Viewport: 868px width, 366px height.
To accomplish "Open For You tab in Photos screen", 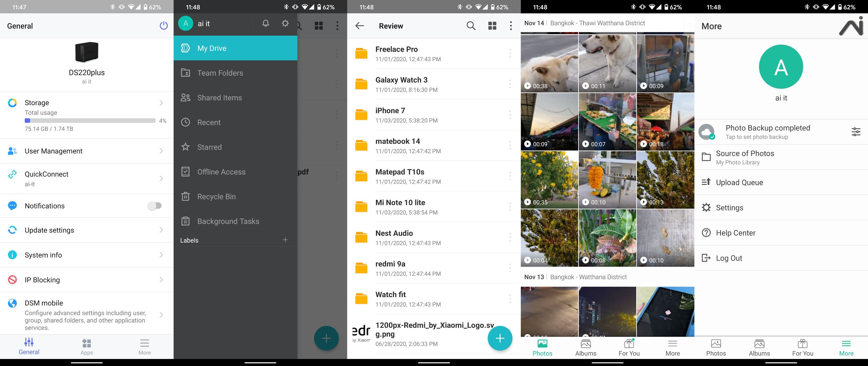I will tap(629, 348).
